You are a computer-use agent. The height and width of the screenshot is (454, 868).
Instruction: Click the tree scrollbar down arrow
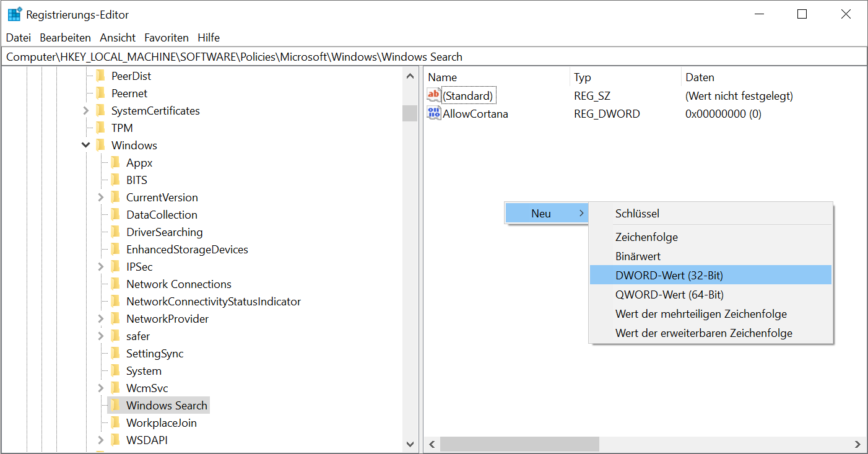(409, 443)
